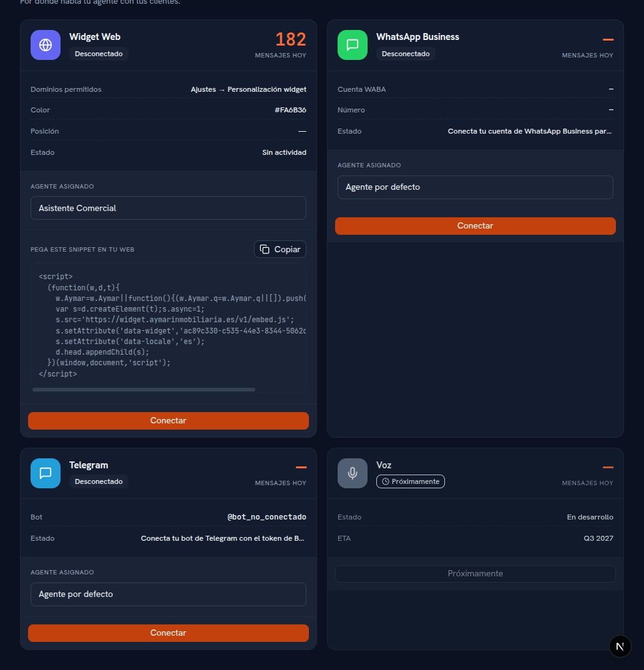644x670 pixels.
Task: Click the Sin actividad status value
Action: point(284,152)
